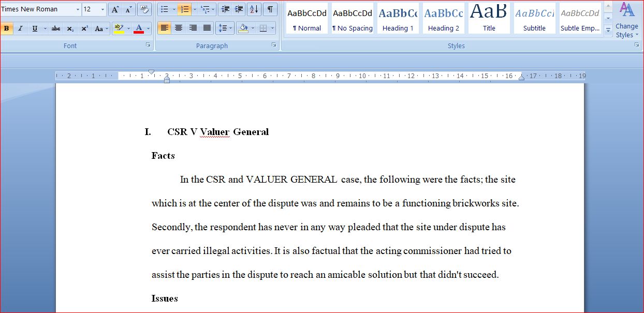Click Decrease Indent icon

[225, 9]
